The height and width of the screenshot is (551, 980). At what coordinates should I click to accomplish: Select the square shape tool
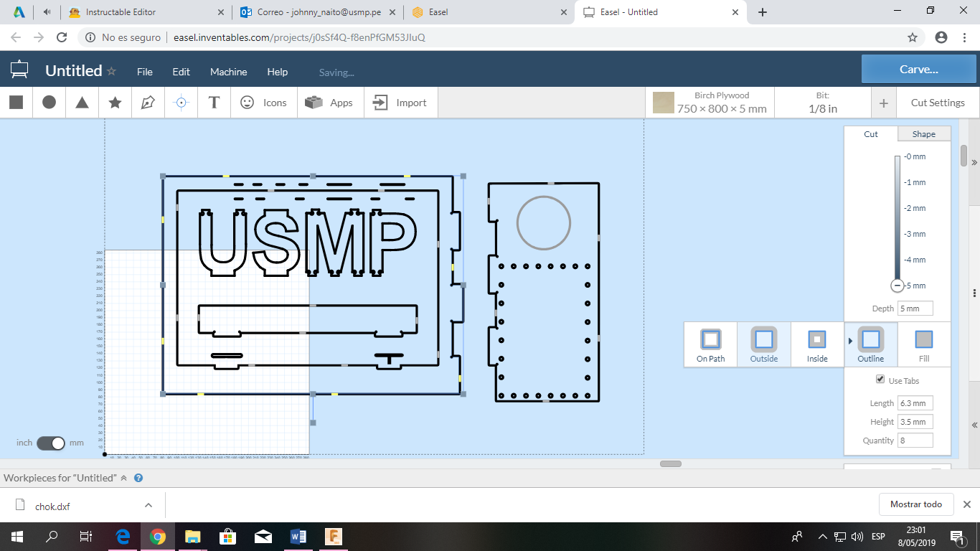16,103
